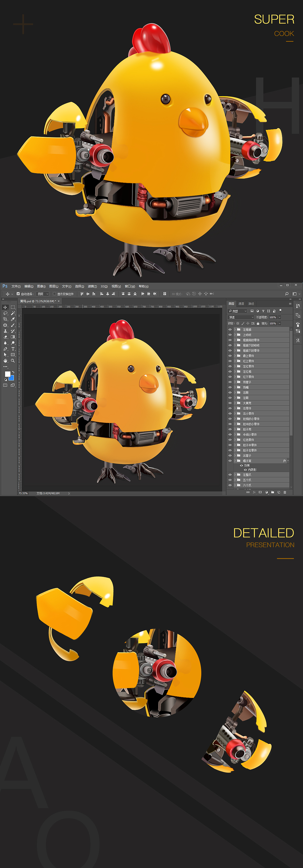
Task: Click the white foreground color swatch
Action: click(8, 374)
